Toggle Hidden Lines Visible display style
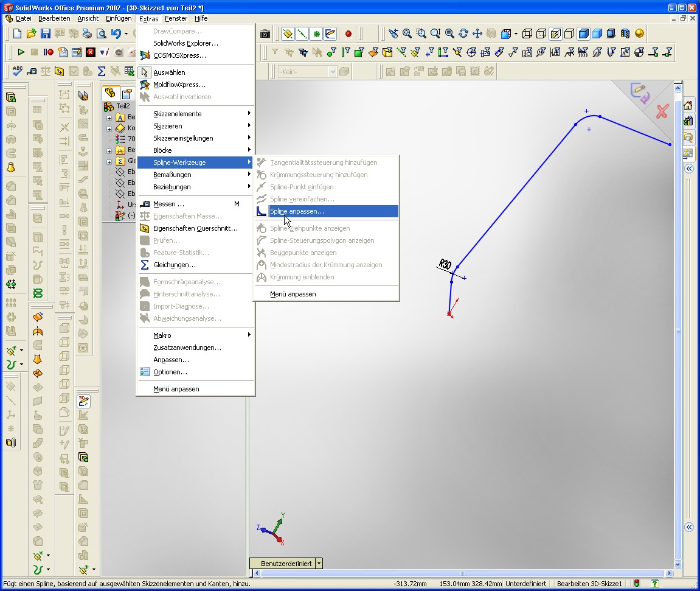Image resolution: width=700 pixels, height=591 pixels. pos(541,33)
